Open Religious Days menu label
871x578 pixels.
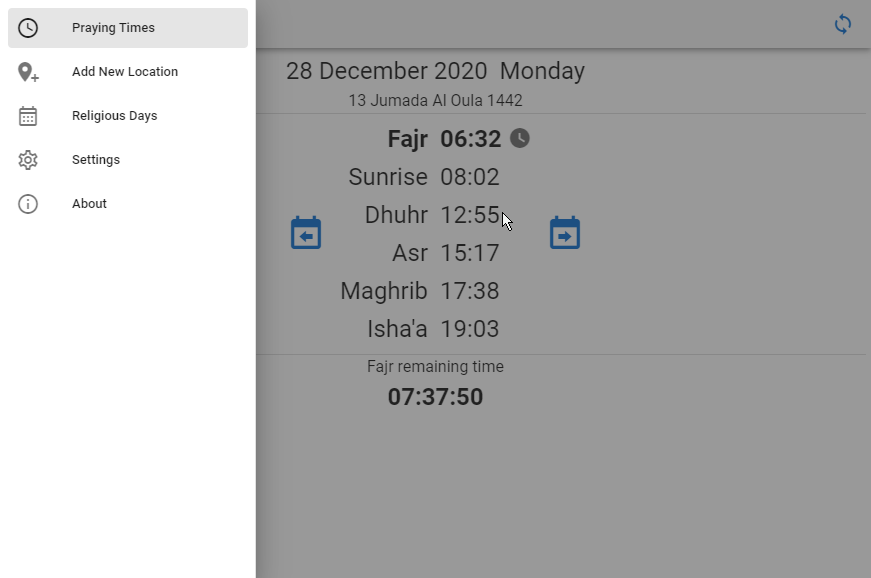(x=115, y=116)
